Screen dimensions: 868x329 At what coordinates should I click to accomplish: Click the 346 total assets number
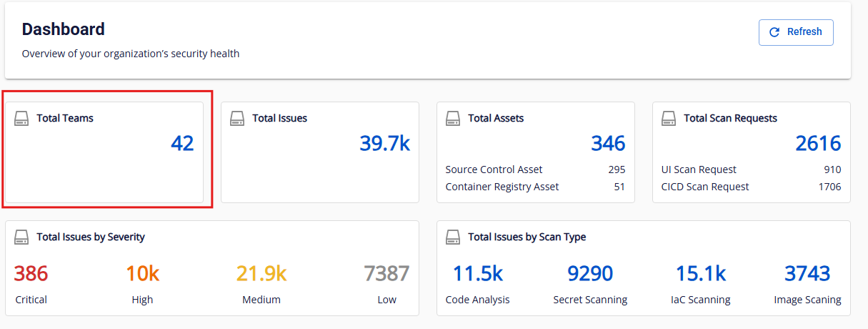608,144
